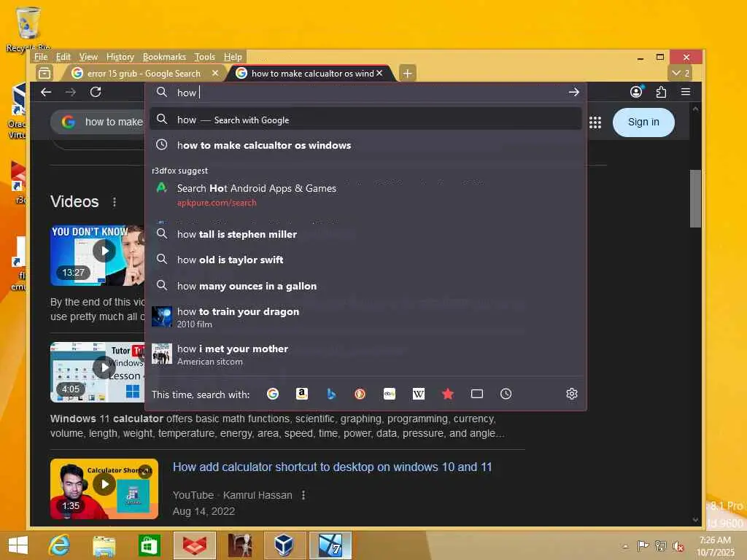The height and width of the screenshot is (560, 747).
Task: Search this time with DuckDuckGo icon
Action: pyautogui.click(x=360, y=394)
